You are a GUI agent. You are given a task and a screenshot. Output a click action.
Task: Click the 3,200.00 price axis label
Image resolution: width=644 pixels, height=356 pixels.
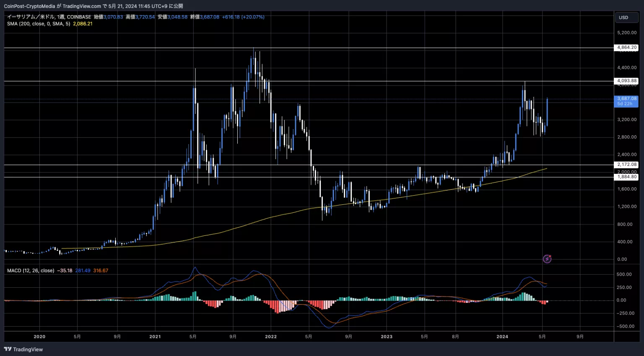click(x=627, y=120)
